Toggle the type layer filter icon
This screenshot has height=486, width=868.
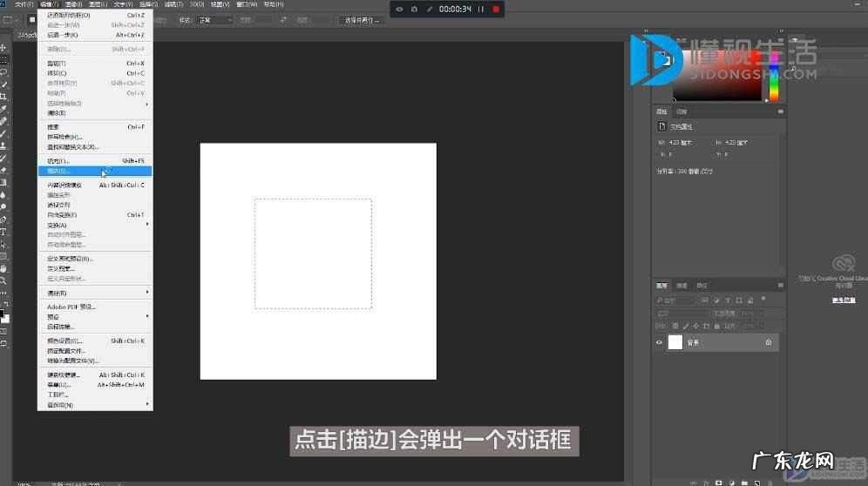(728, 300)
